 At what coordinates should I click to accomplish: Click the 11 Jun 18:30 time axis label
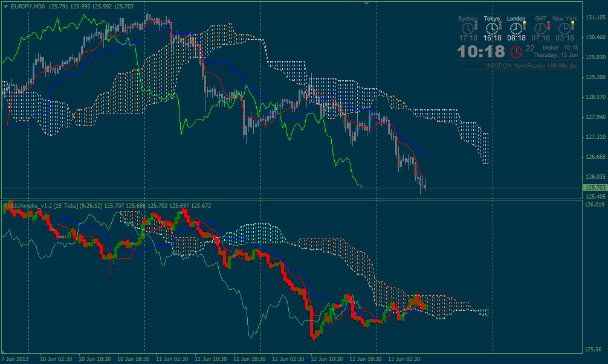point(250,359)
